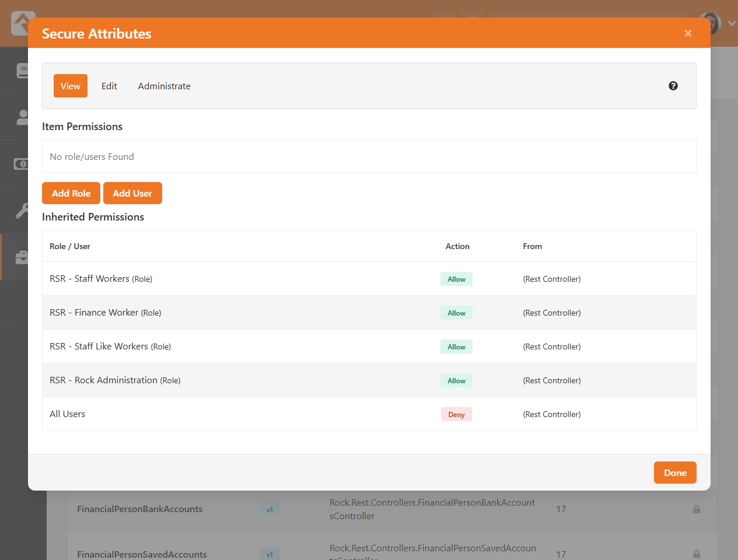This screenshot has width=738, height=560.
Task: Click Allow badge for Rock Administration
Action: (x=456, y=380)
